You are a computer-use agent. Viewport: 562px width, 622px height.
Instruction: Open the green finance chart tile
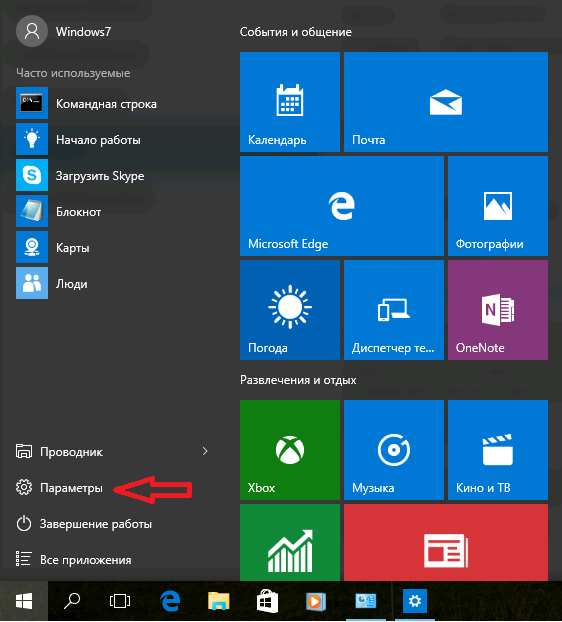point(290,542)
